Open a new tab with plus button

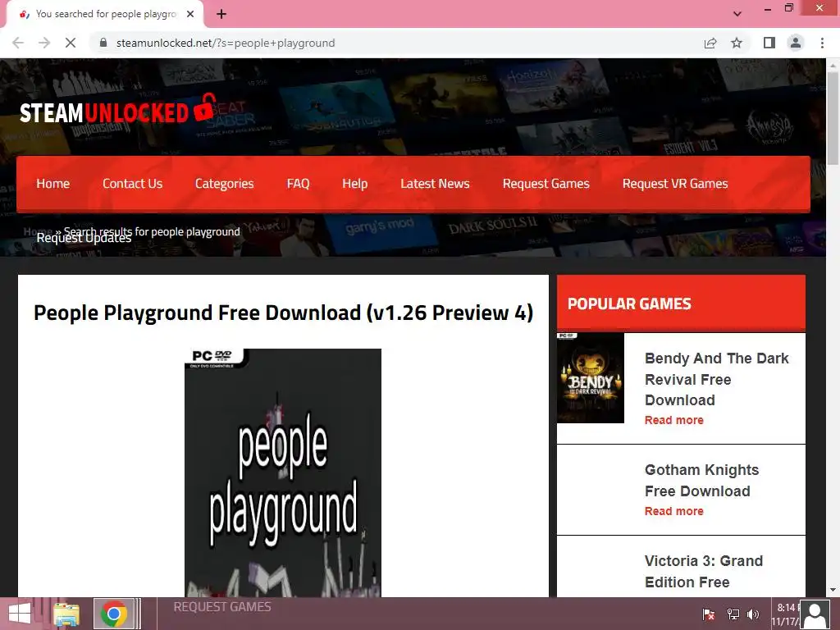click(x=221, y=15)
